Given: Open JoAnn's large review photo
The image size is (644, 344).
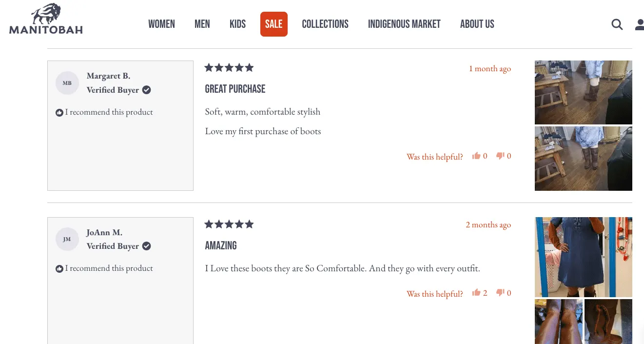Looking at the screenshot, I should point(583,257).
